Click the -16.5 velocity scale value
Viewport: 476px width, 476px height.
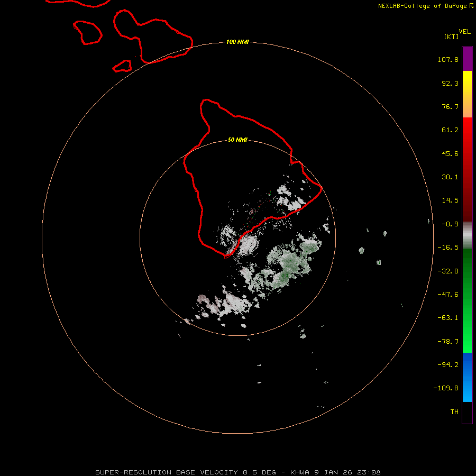point(448,248)
